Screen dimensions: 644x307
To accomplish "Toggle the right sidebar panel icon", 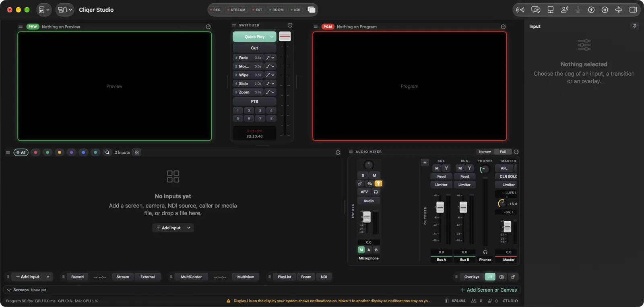I will 633,10.
